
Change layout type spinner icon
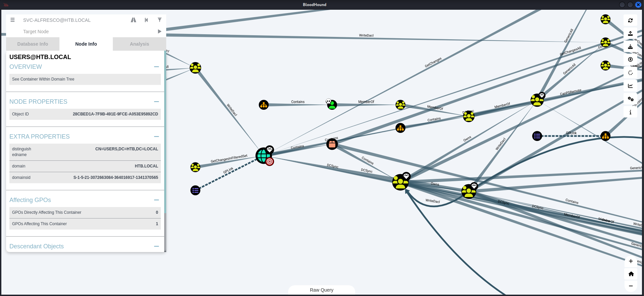tap(630, 73)
